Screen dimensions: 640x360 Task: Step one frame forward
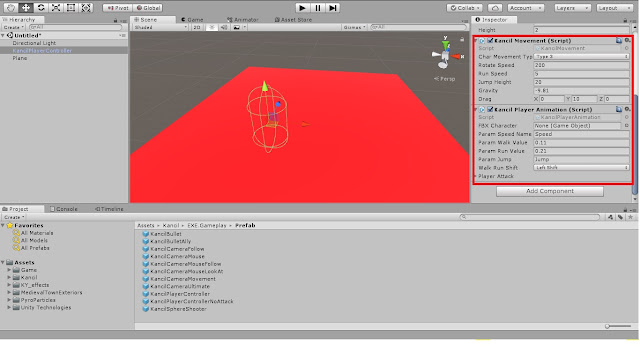coord(333,8)
